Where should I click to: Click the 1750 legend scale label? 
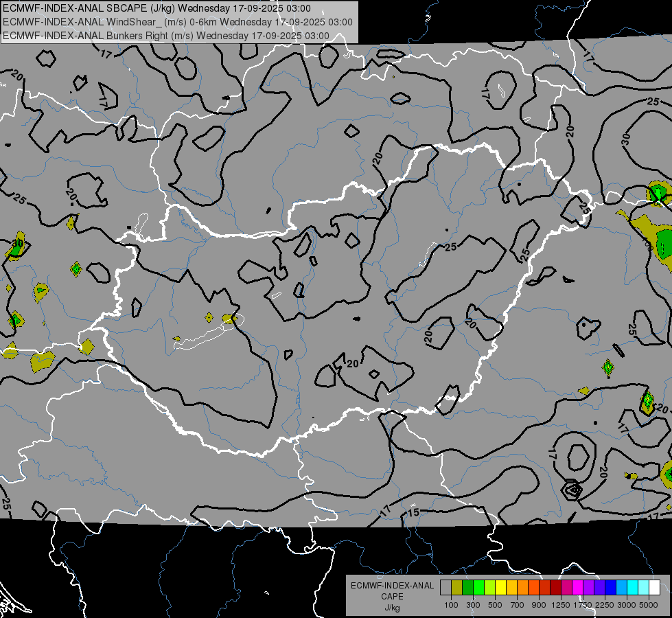pyautogui.click(x=583, y=605)
